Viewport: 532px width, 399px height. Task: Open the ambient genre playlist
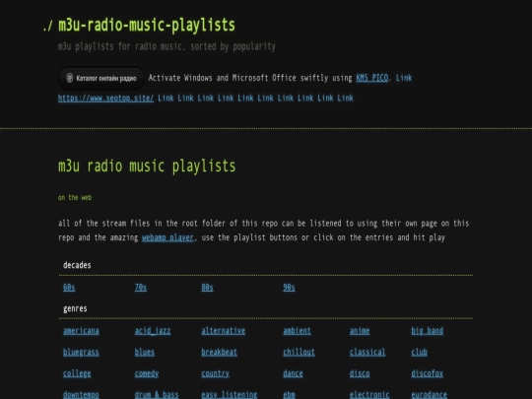297,331
